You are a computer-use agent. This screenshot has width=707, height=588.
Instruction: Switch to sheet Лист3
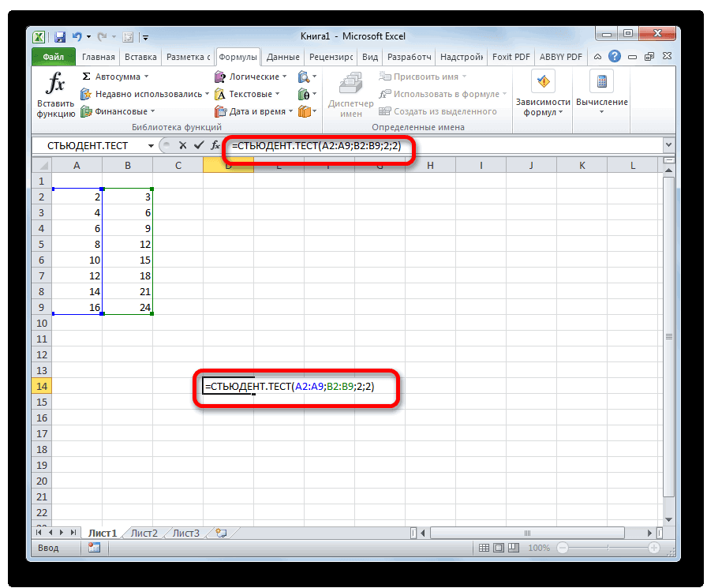point(186,533)
